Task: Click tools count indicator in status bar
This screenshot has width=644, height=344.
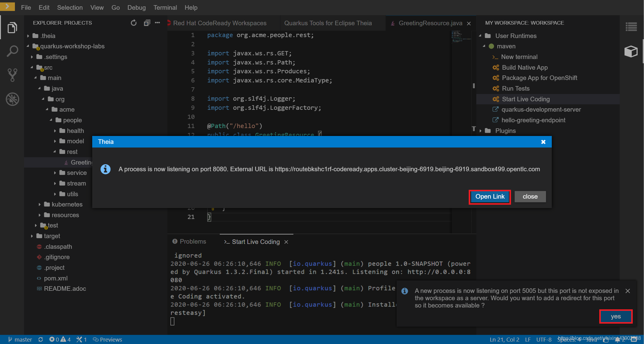Action: pyautogui.click(x=82, y=339)
